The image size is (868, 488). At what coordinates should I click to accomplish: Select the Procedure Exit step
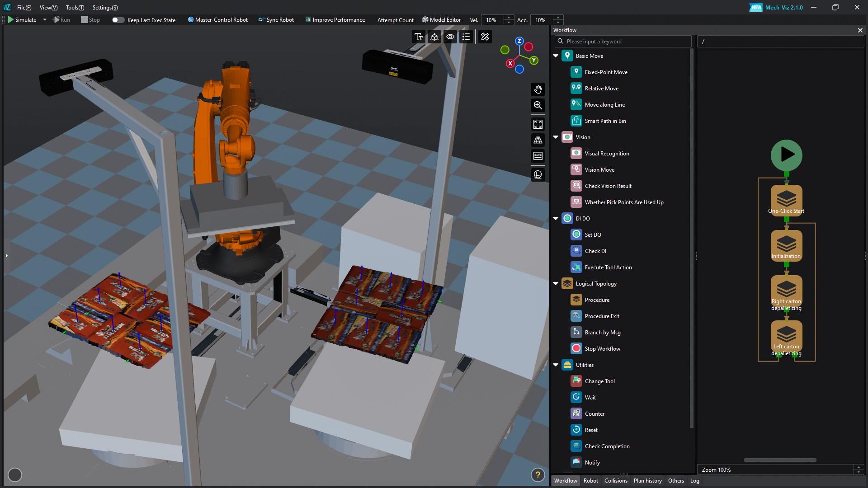pos(602,316)
